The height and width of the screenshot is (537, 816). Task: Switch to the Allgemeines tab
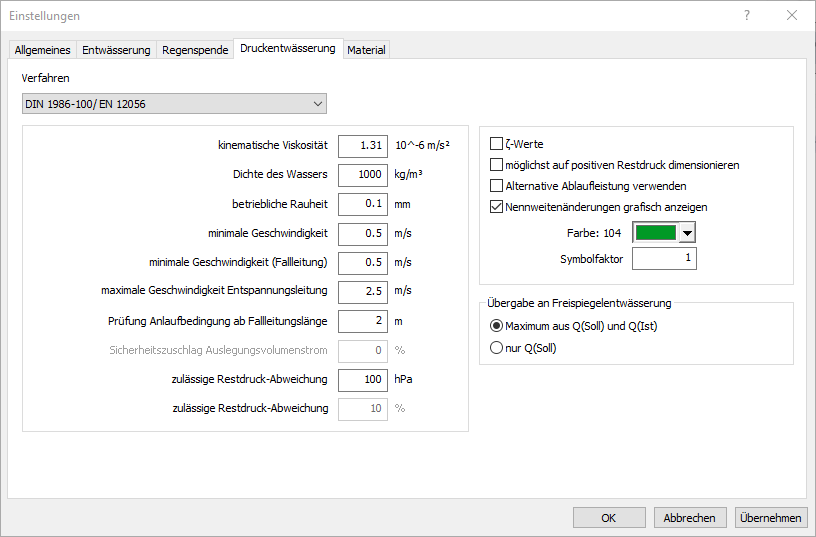[x=43, y=50]
